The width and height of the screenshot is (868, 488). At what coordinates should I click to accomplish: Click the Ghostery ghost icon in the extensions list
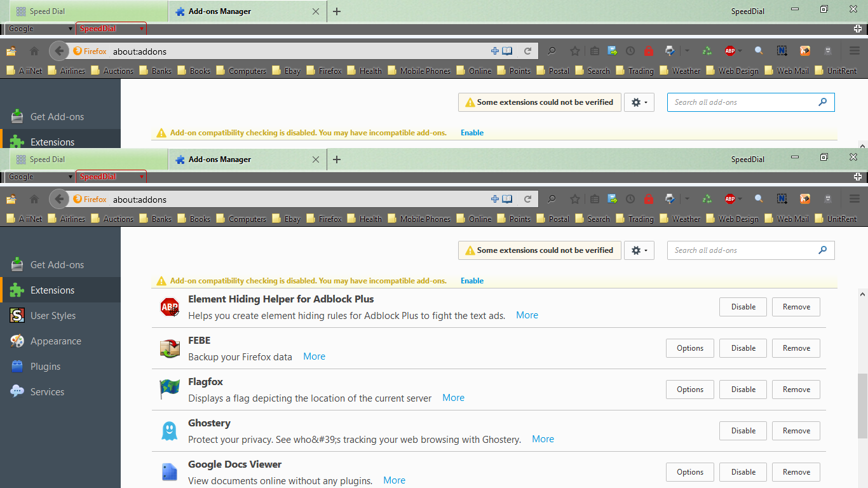pyautogui.click(x=170, y=431)
